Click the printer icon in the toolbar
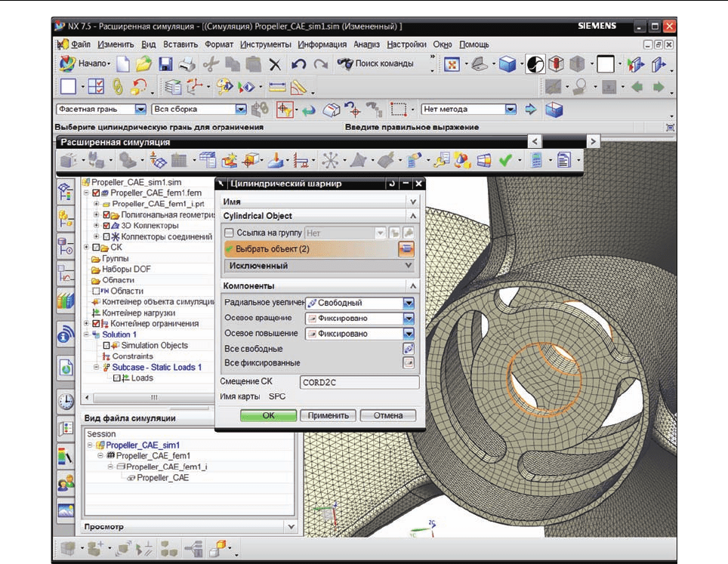Viewport: 728px width, 564px height. click(187, 64)
